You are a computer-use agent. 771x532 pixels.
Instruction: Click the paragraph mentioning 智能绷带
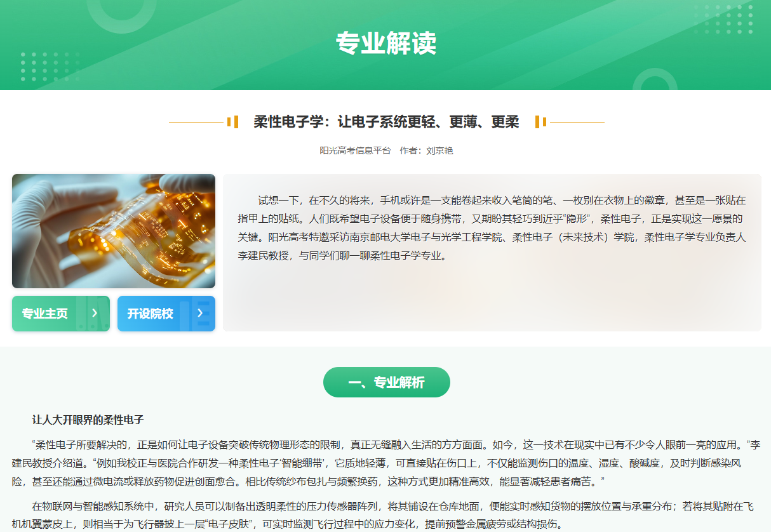click(x=386, y=463)
